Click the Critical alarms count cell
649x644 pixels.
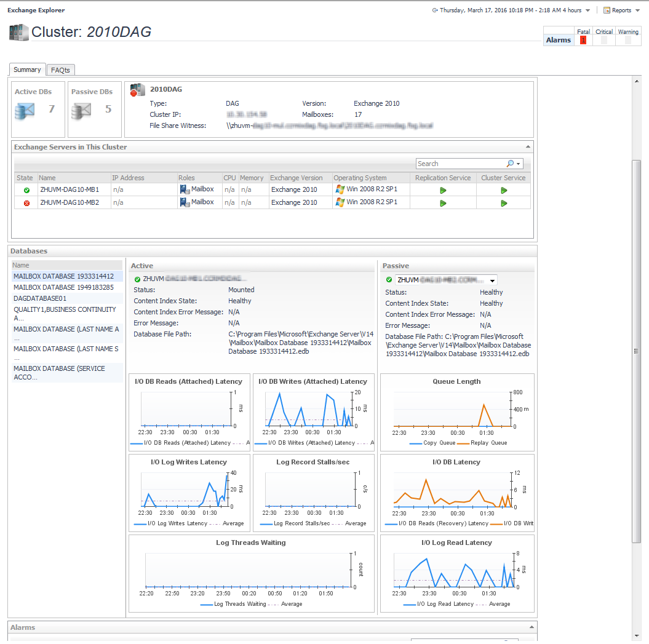[604, 40]
